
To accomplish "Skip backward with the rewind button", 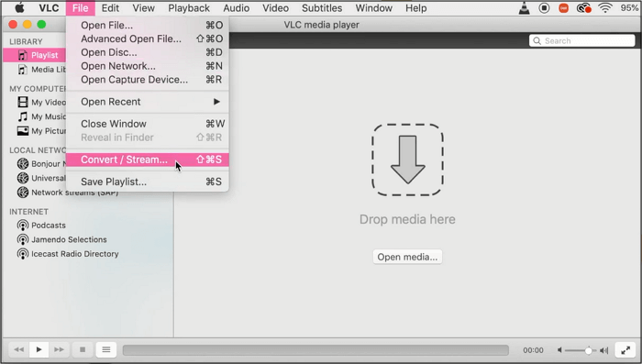I will pyautogui.click(x=19, y=349).
